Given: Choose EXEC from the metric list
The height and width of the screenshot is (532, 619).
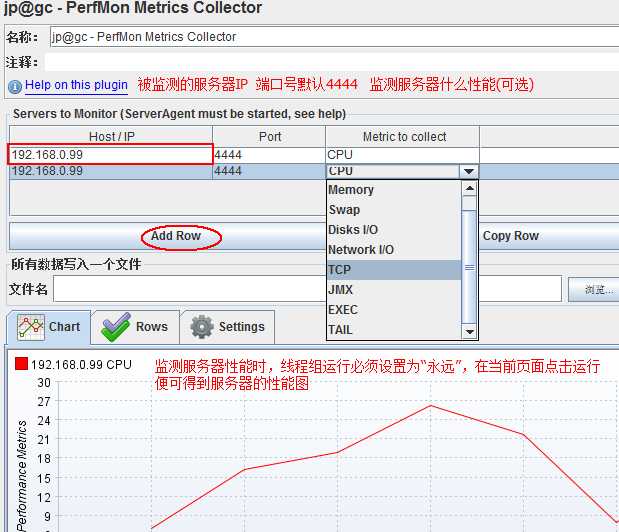Looking at the screenshot, I should (x=394, y=310).
